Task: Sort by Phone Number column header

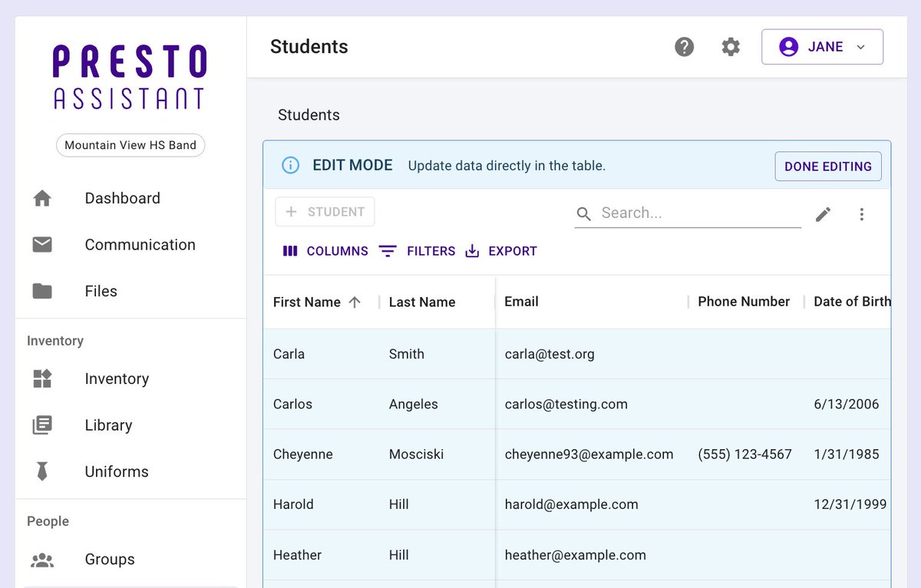Action: point(744,302)
